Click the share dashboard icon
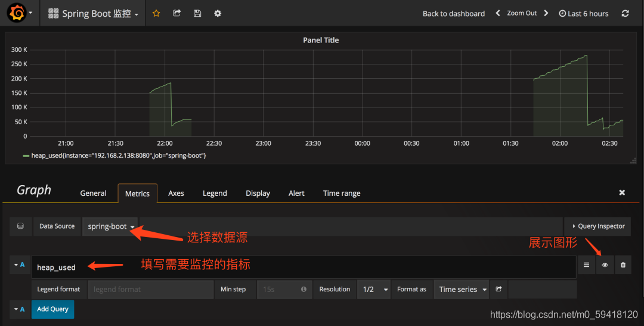Screen dimensions: 644x326 [177, 13]
